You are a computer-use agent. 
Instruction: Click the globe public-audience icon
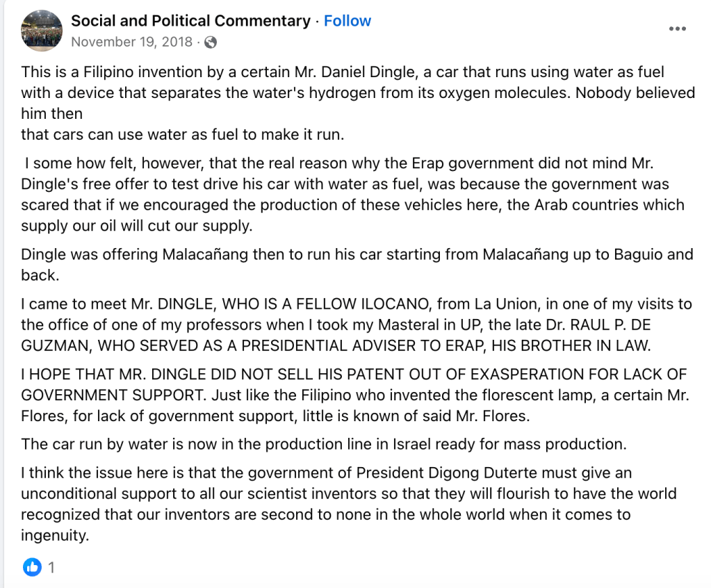click(211, 42)
